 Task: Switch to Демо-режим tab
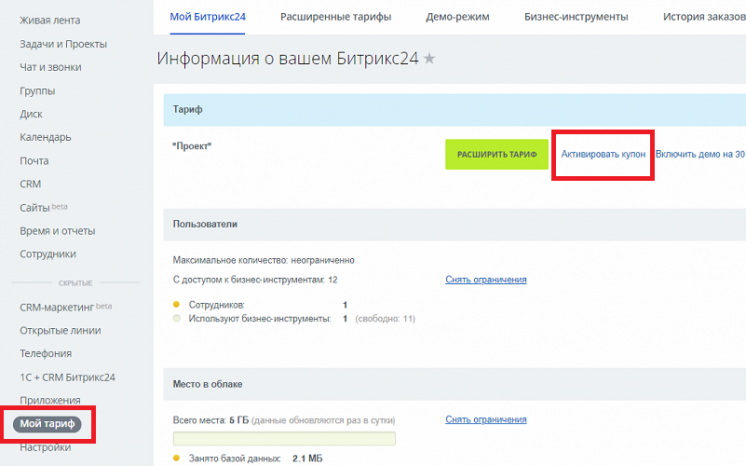[x=457, y=17]
